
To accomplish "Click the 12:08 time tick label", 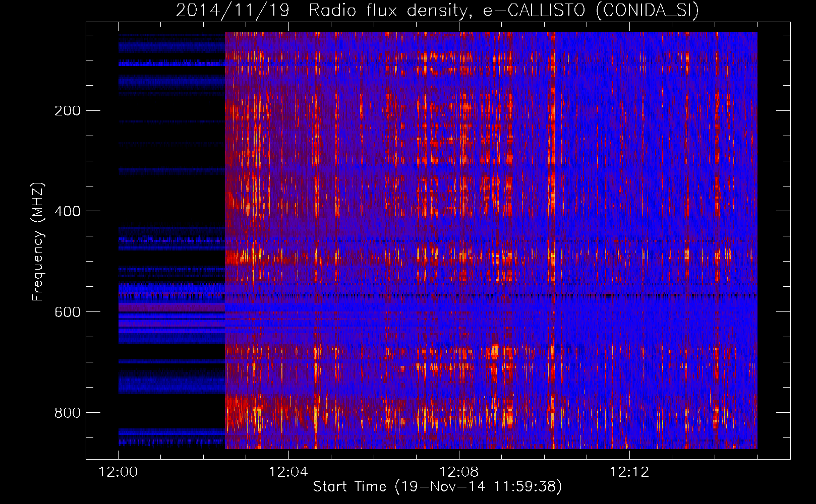I will (459, 472).
